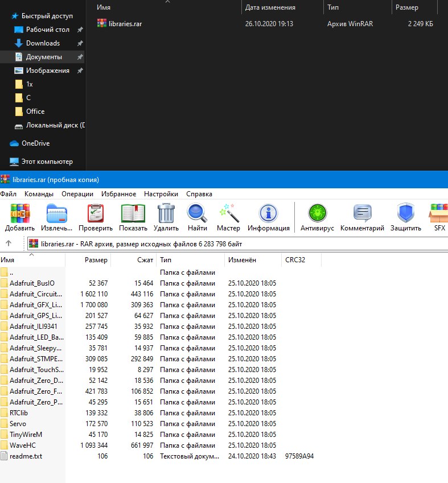
Task: Select the Adafruit_GFX_Li... folder row
Action: click(x=161, y=304)
